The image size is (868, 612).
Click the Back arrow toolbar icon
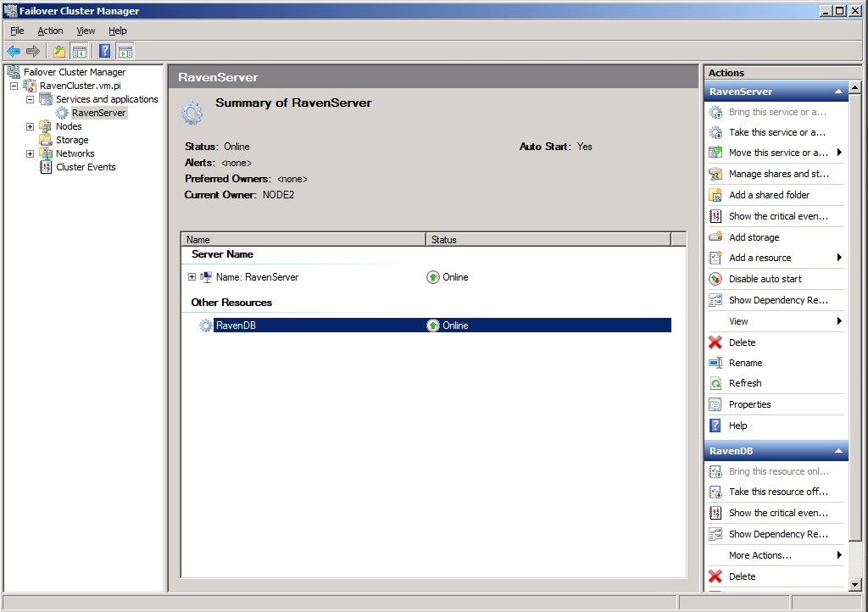pos(14,52)
